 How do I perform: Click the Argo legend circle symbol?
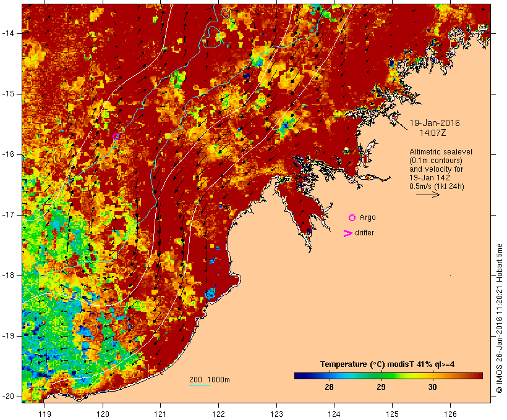pos(352,218)
